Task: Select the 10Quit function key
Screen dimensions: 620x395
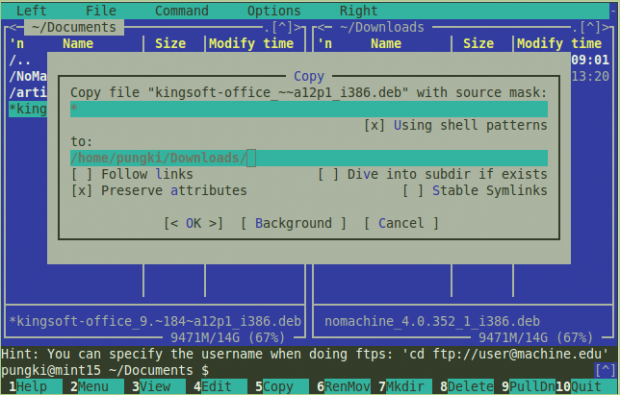Action: (x=582, y=386)
